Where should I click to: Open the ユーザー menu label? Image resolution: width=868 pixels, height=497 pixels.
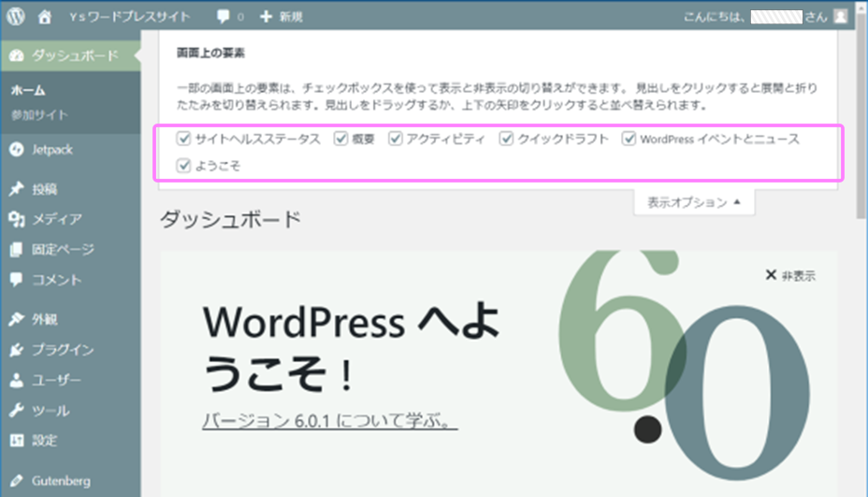click(x=56, y=380)
